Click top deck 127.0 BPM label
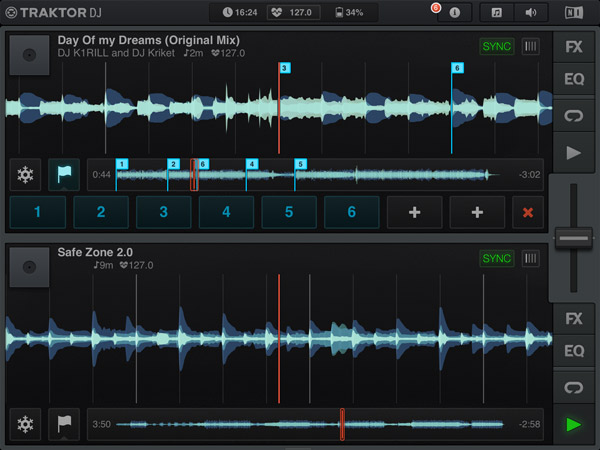This screenshot has width=600, height=450. coord(228,53)
